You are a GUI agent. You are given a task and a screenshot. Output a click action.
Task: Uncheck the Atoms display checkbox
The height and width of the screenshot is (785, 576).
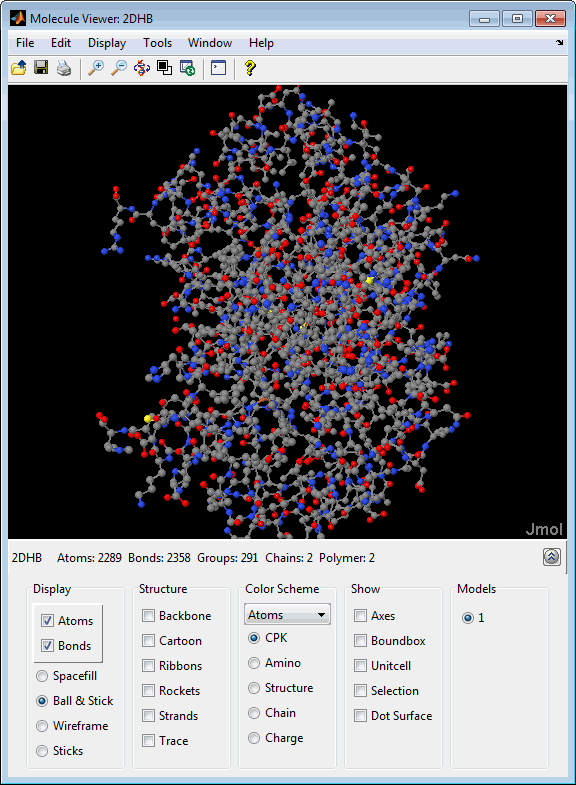click(47, 620)
